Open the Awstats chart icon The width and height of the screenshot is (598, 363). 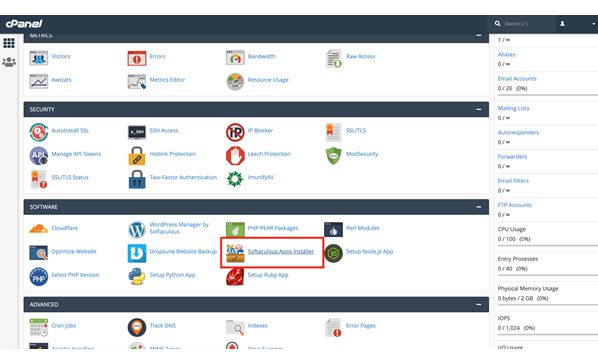tap(39, 81)
